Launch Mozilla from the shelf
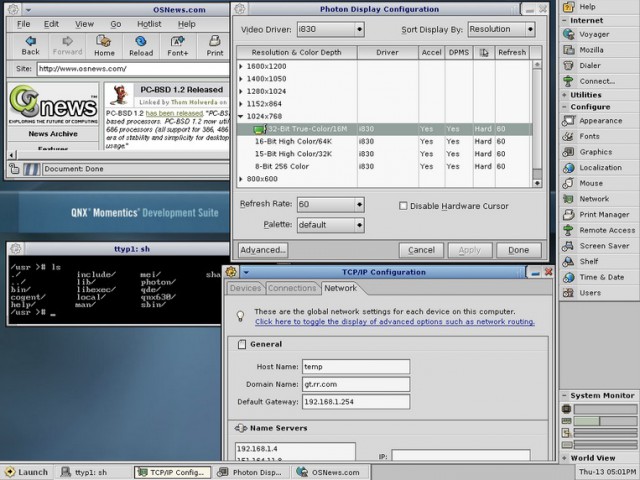Viewport: 640px width, 480px height. (x=591, y=50)
